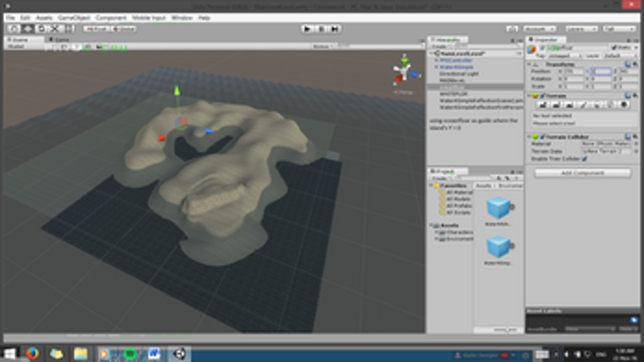Toggle Enable Tree Colliders checkbox
Image resolution: width=644 pixels, height=362 pixels.
coord(584,158)
